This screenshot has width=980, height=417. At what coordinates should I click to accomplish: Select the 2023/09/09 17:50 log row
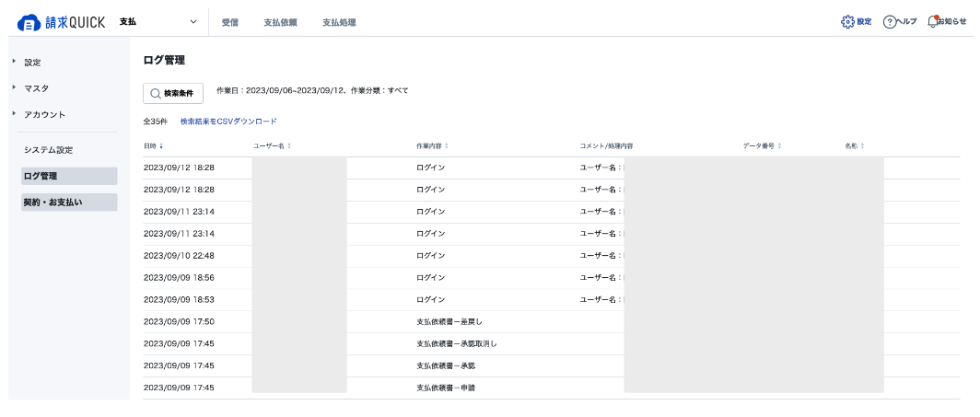tap(551, 322)
